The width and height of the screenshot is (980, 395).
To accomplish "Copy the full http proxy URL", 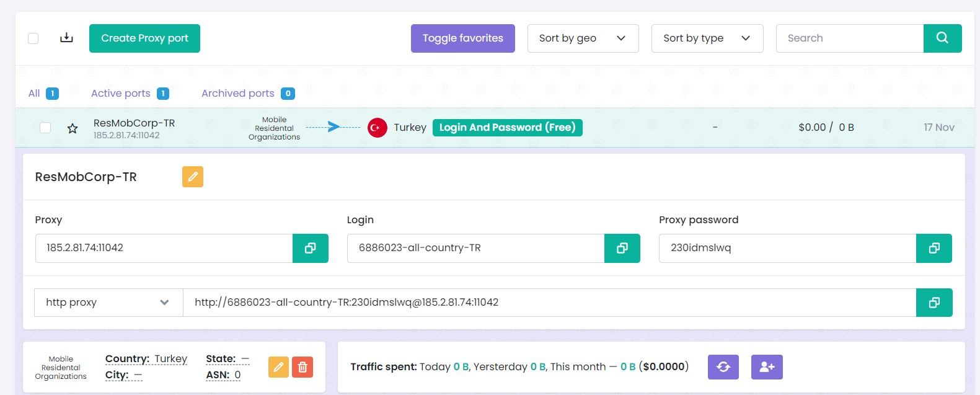I will pyautogui.click(x=934, y=303).
